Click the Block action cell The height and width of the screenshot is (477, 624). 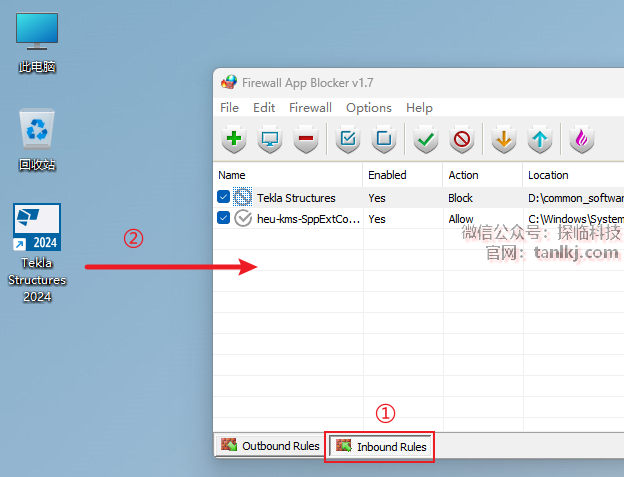pos(460,198)
